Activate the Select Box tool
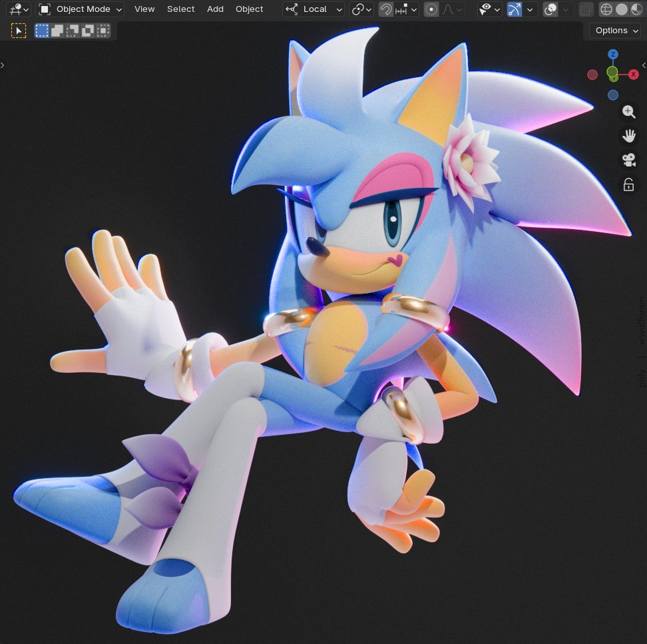This screenshot has height=644, width=647. [19, 31]
